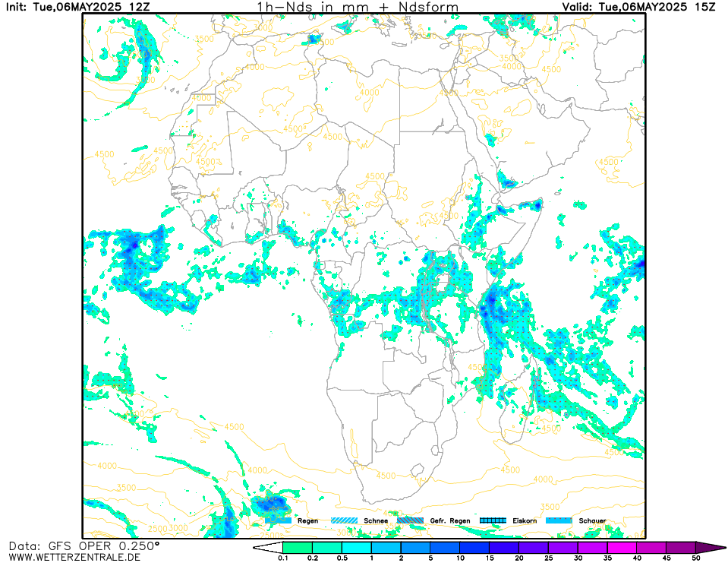Click the Schnee hatched legend swatch
Screen dimensions: 728x563
(x=345, y=520)
